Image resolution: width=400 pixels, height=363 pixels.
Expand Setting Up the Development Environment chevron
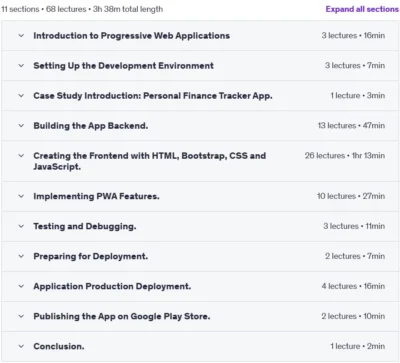[21, 65]
